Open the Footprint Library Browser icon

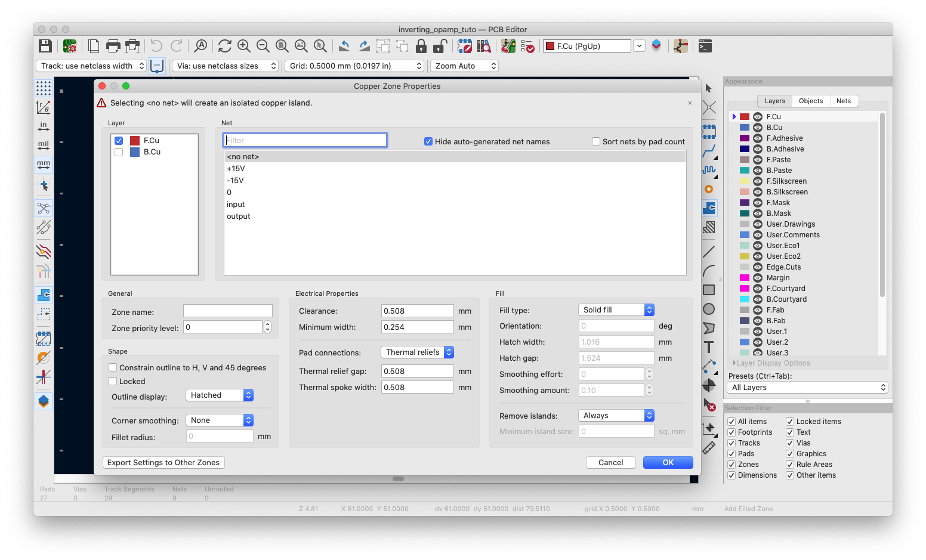[484, 46]
